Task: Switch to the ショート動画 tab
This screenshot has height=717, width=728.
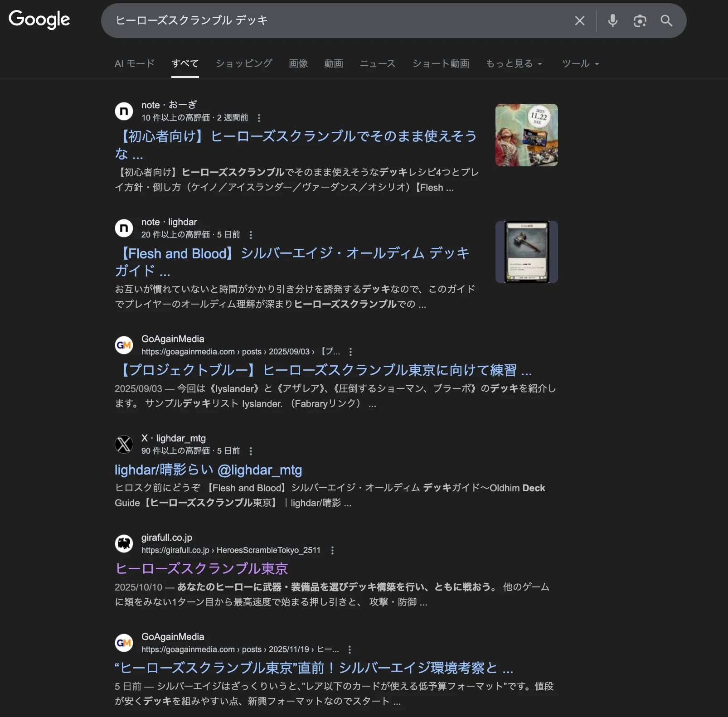Action: [441, 63]
